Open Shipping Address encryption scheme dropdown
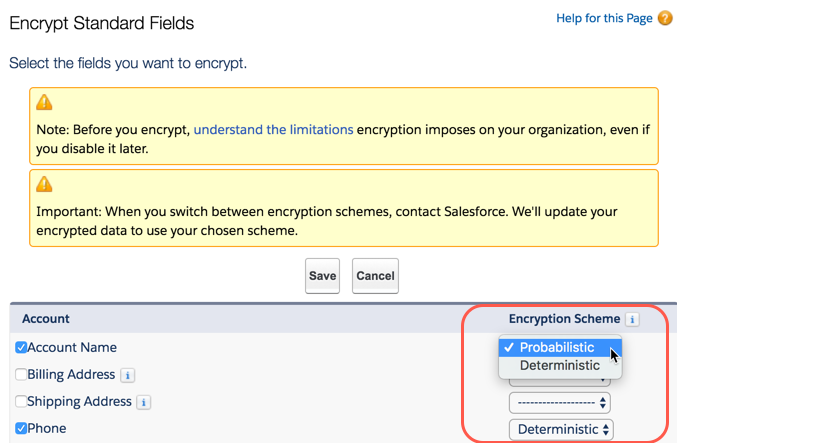 [559, 402]
